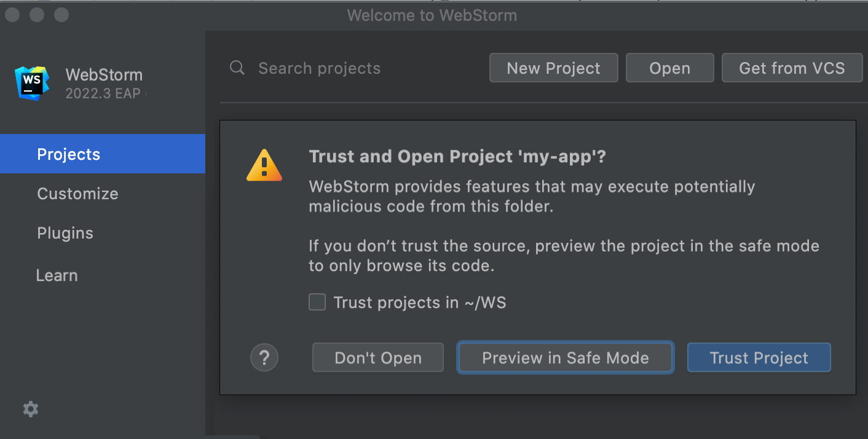Viewport: 868px width, 439px height.
Task: Click the Open button
Action: tap(669, 68)
